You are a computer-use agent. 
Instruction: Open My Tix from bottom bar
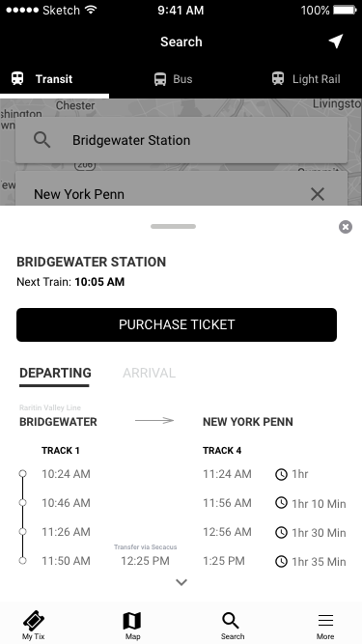coord(34,625)
